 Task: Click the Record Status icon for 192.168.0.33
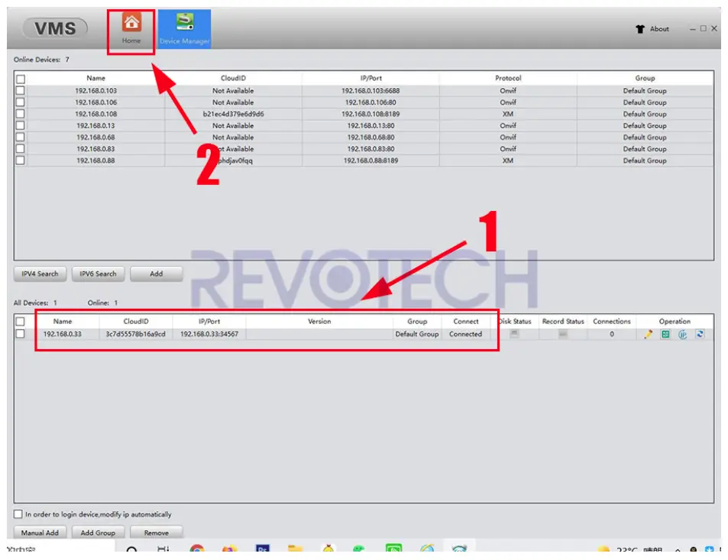tap(563, 334)
